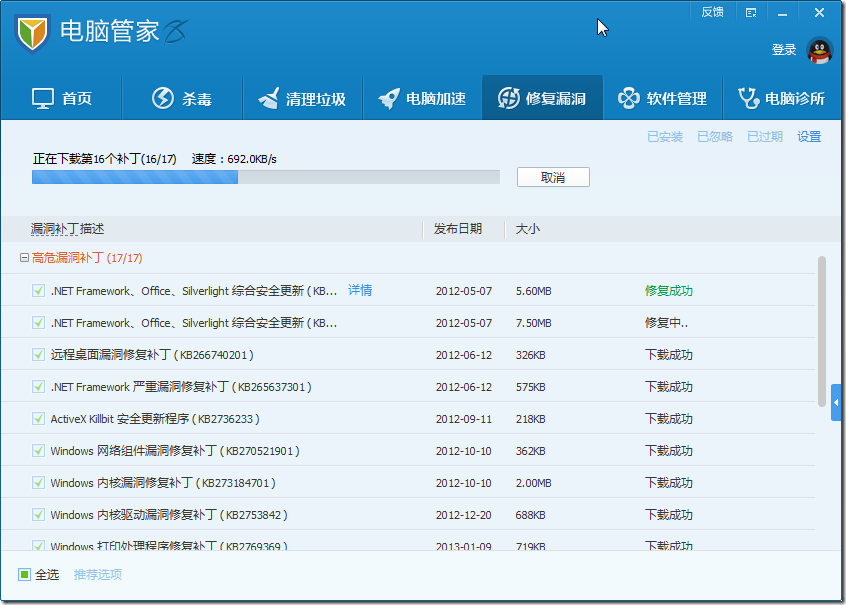Click the lightning icon beside 杀毒
Viewport: 846px width, 605px height.
162,98
